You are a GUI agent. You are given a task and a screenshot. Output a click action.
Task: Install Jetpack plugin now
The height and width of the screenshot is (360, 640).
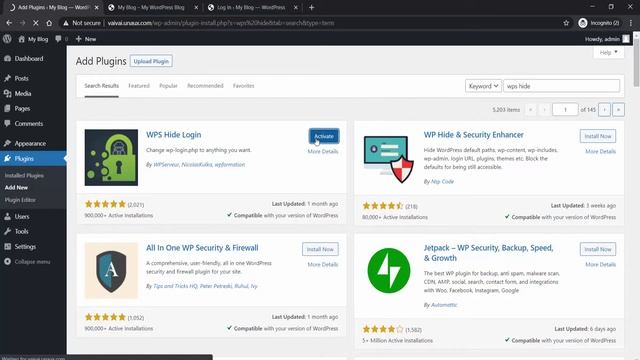(x=598, y=249)
